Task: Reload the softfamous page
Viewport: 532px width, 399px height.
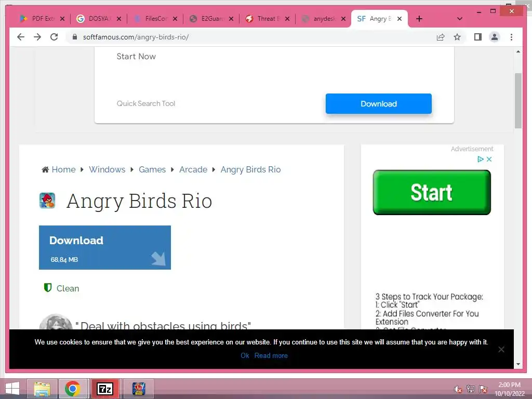Action: click(54, 37)
